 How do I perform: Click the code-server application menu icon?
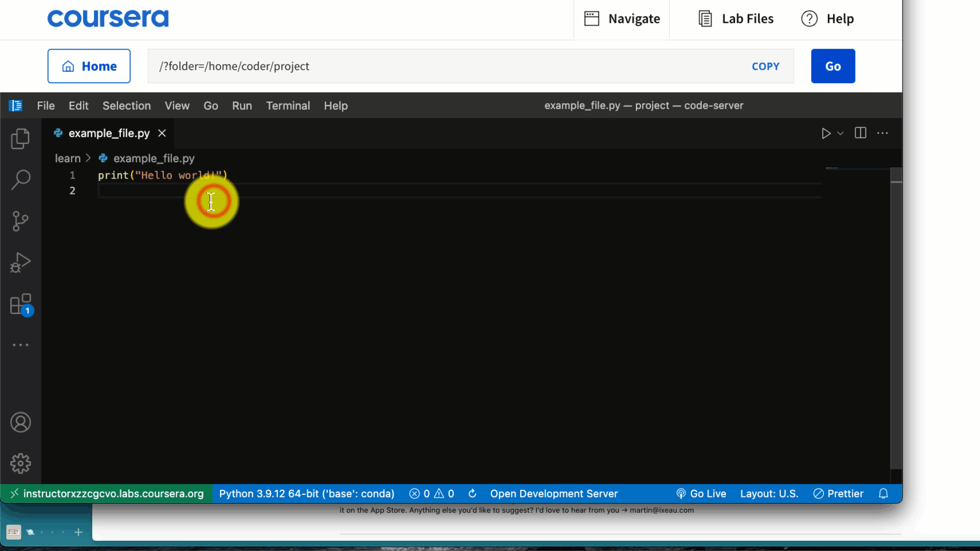click(x=16, y=106)
